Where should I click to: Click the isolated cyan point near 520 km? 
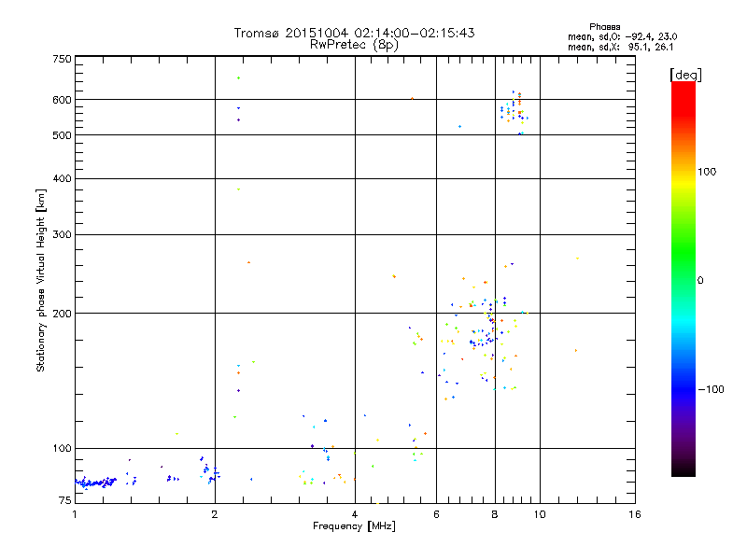[x=459, y=127]
